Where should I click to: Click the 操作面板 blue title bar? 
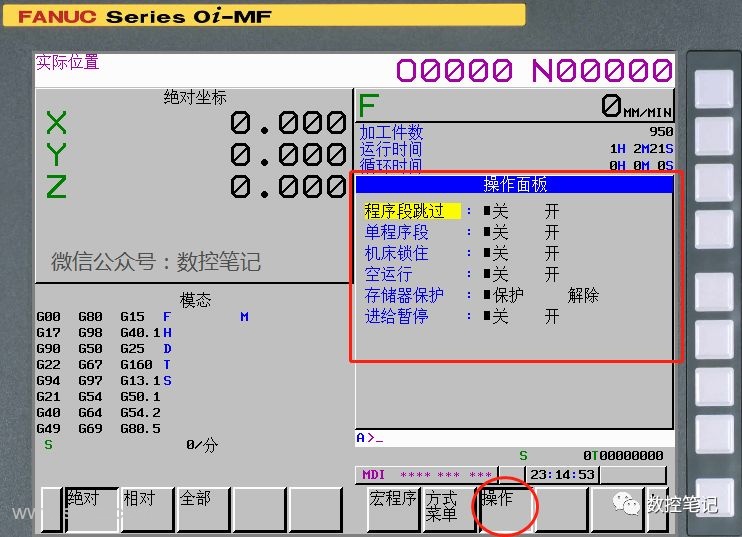[514, 184]
